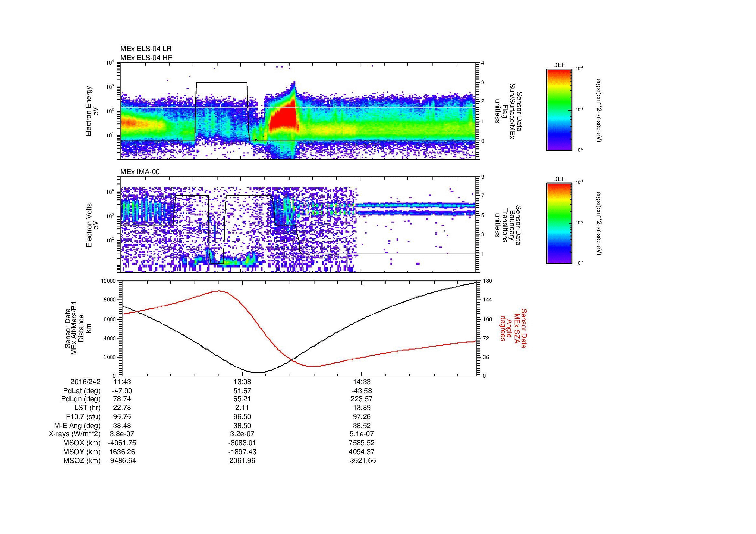Click the ELS DEF color bar
The height and width of the screenshot is (534, 756).
click(559, 110)
